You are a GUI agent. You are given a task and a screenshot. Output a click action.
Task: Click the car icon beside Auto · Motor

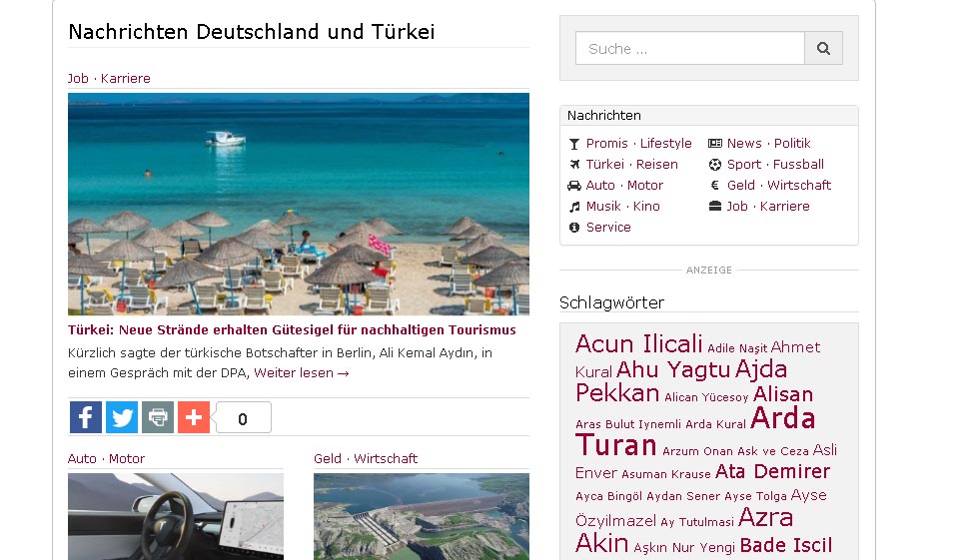point(574,186)
